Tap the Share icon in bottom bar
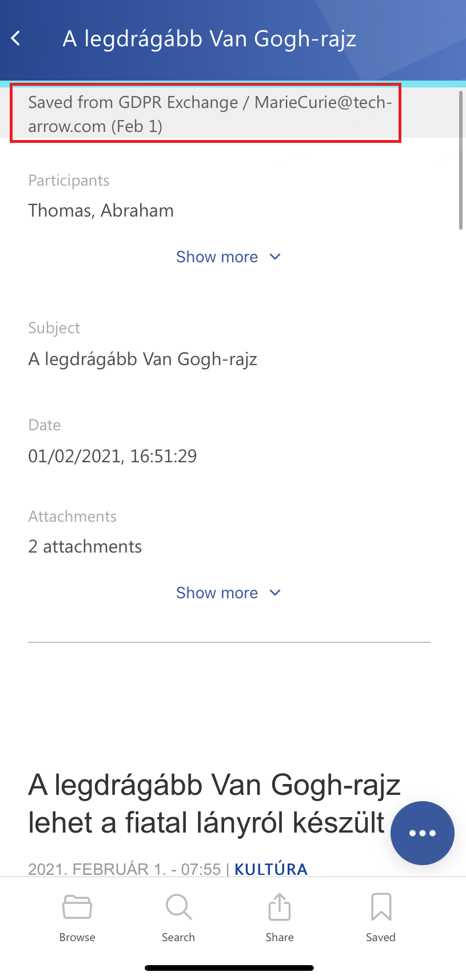The image size is (466, 980). [280, 907]
